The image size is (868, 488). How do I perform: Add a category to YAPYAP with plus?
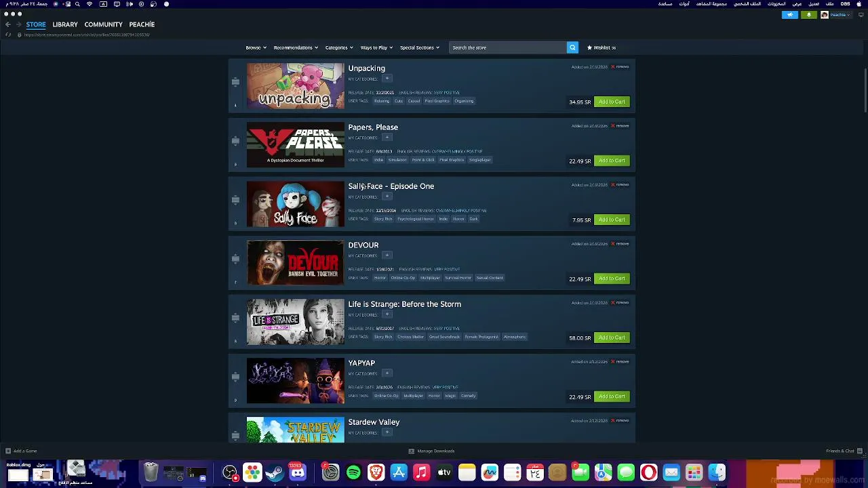[387, 373]
